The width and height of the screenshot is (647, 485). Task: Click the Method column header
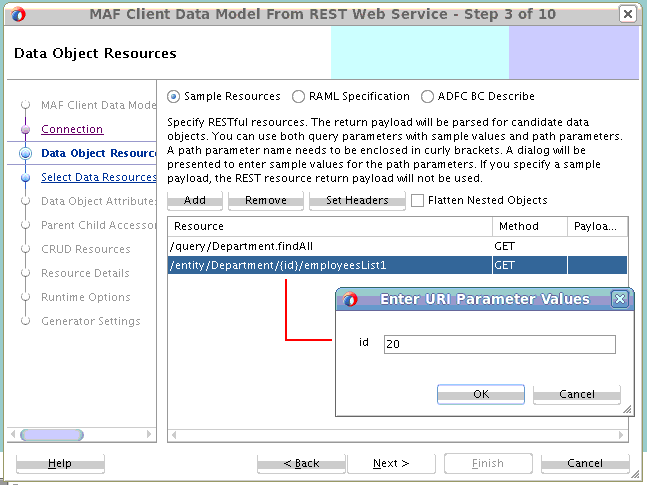pos(530,226)
